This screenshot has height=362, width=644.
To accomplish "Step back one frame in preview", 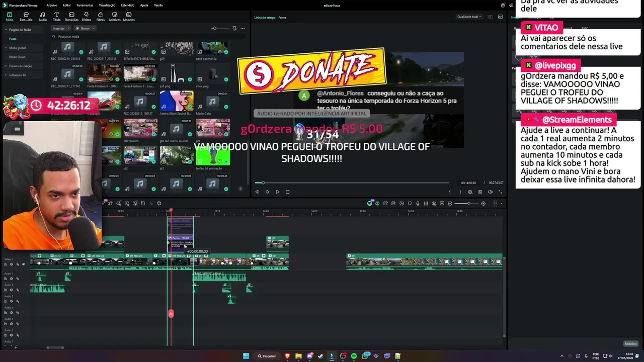I will [x=257, y=192].
